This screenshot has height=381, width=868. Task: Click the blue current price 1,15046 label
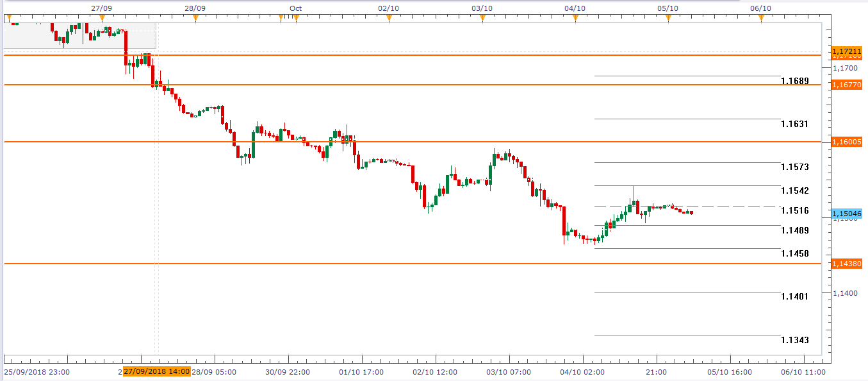point(846,214)
